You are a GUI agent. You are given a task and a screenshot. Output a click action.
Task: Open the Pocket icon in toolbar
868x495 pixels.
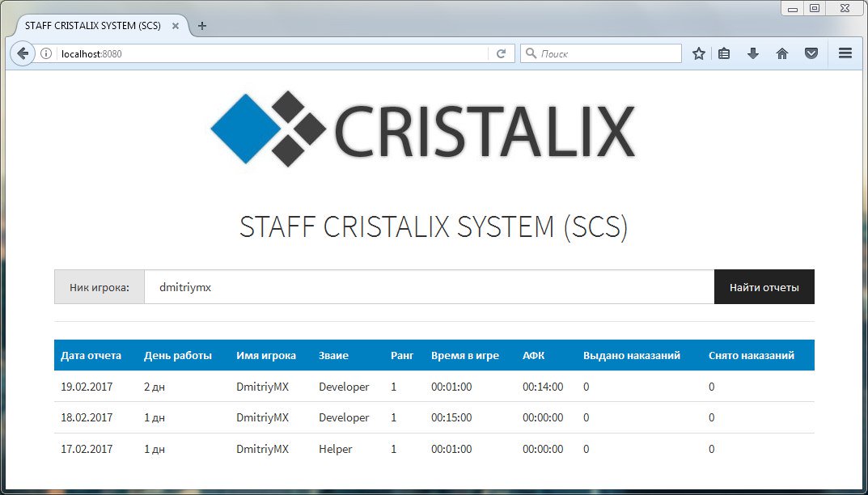[x=811, y=53]
